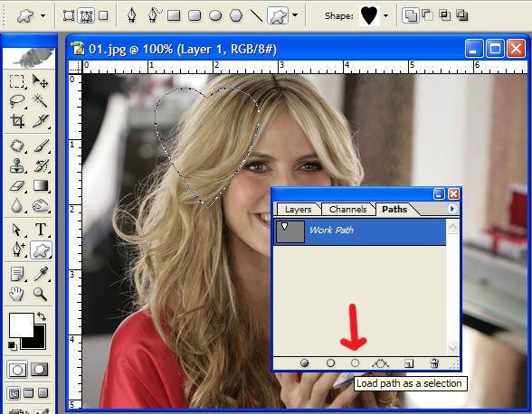Image resolution: width=532 pixels, height=414 pixels.
Task: Select the Magic Wand tool
Action: point(40,100)
